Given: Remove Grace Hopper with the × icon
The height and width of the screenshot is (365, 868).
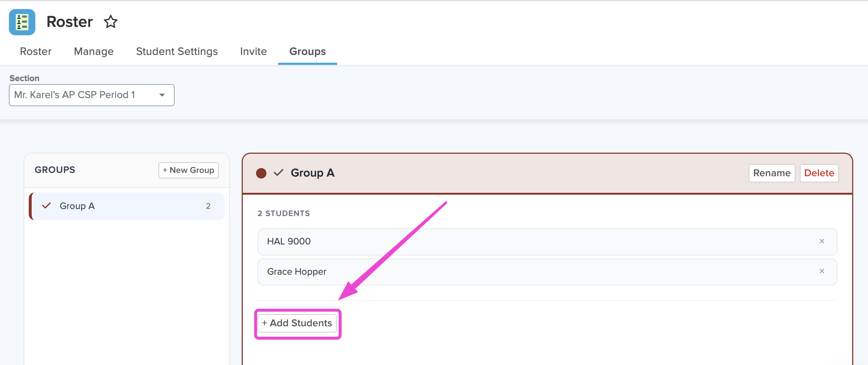Looking at the screenshot, I should [822, 271].
